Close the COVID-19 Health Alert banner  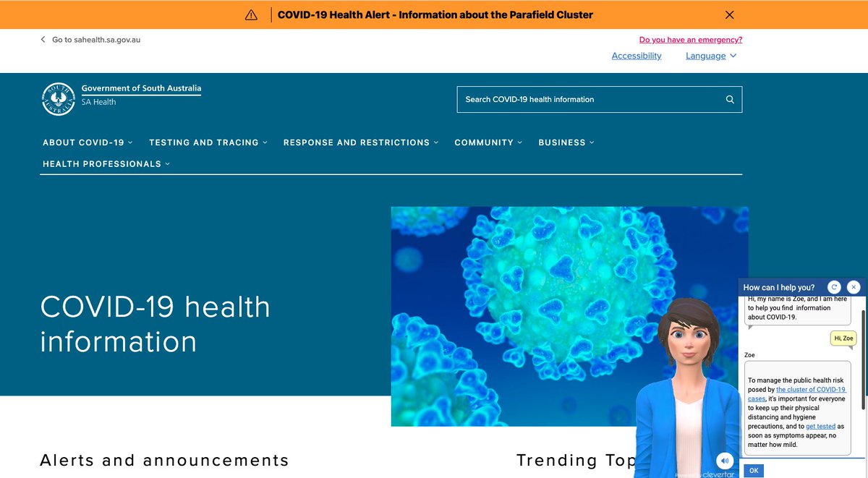729,14
